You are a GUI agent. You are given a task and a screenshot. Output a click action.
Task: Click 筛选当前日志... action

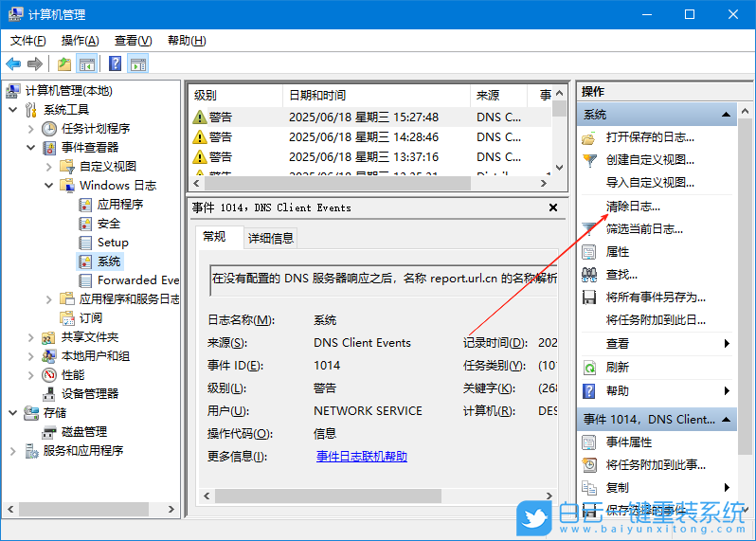pos(644,229)
